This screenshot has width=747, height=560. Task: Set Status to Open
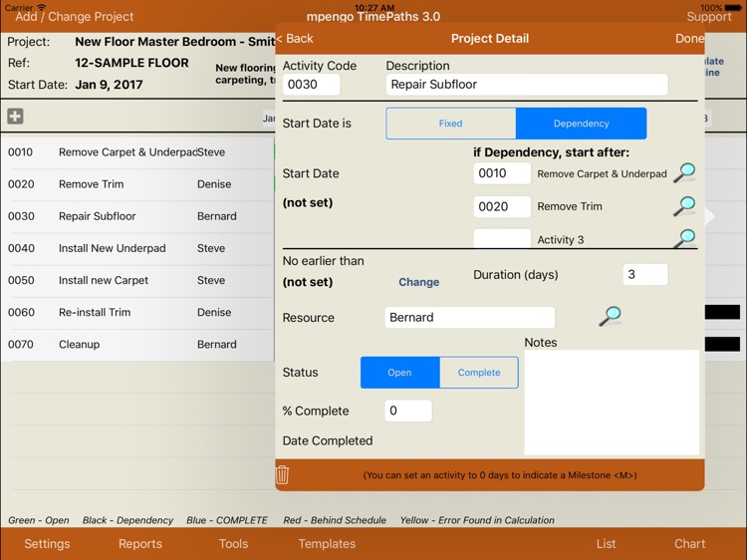(x=399, y=373)
